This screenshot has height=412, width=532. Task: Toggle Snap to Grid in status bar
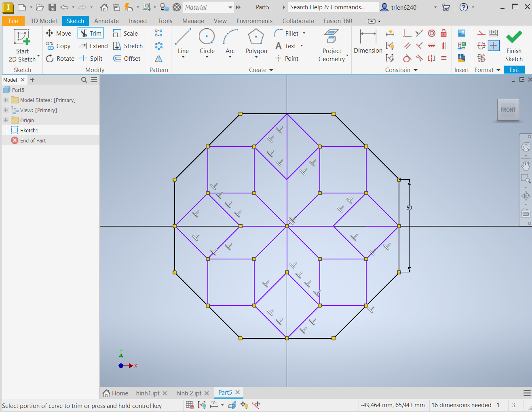pyautogui.click(x=190, y=405)
